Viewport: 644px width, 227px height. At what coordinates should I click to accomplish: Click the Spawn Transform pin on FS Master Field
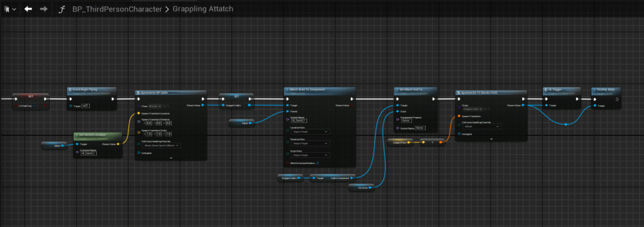[x=458, y=116]
